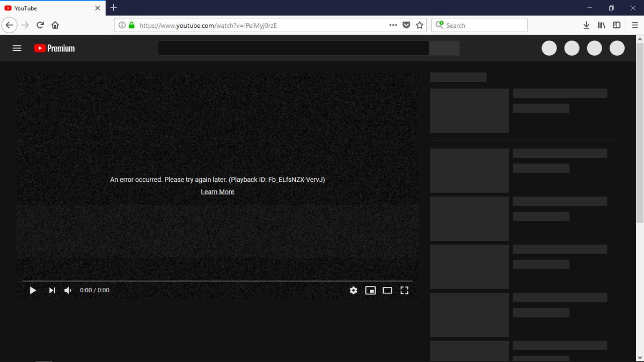Go back with the browser back arrow

(x=10, y=25)
